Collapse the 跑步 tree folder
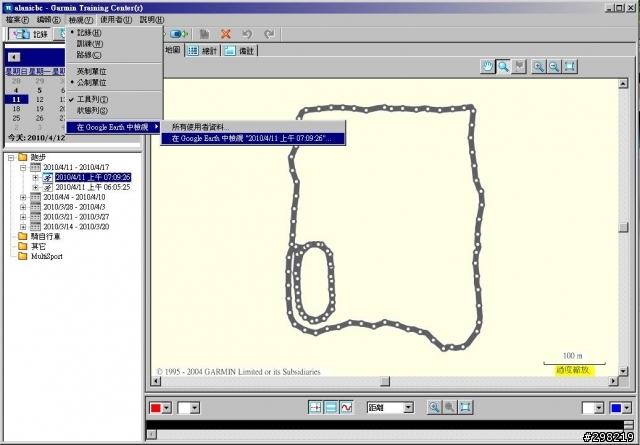Viewport: 640px width, 445px height. [11, 157]
